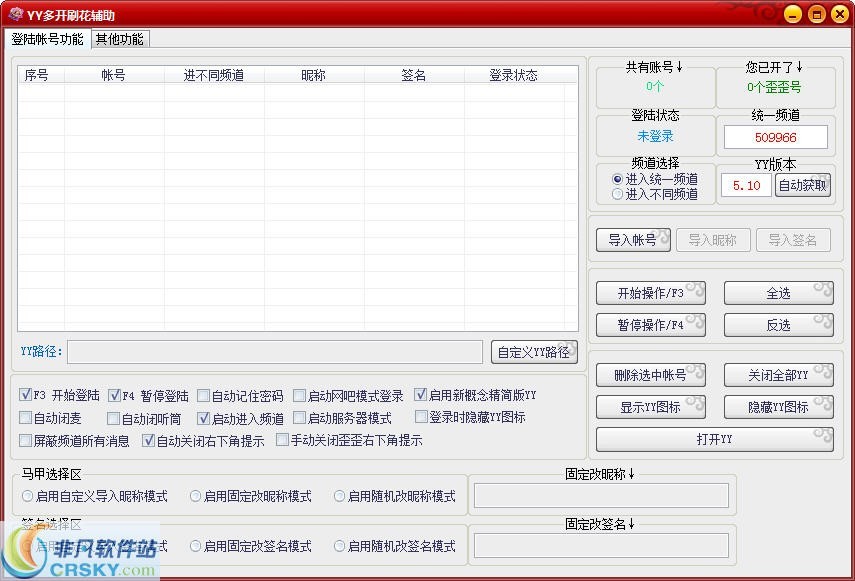Click the 全选 button

click(x=779, y=293)
